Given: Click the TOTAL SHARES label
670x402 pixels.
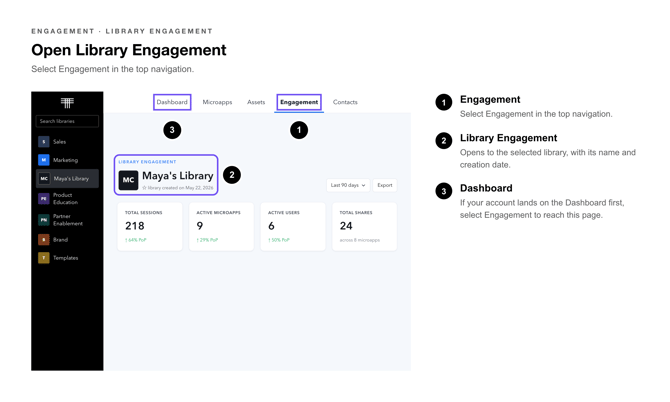Looking at the screenshot, I should (356, 212).
